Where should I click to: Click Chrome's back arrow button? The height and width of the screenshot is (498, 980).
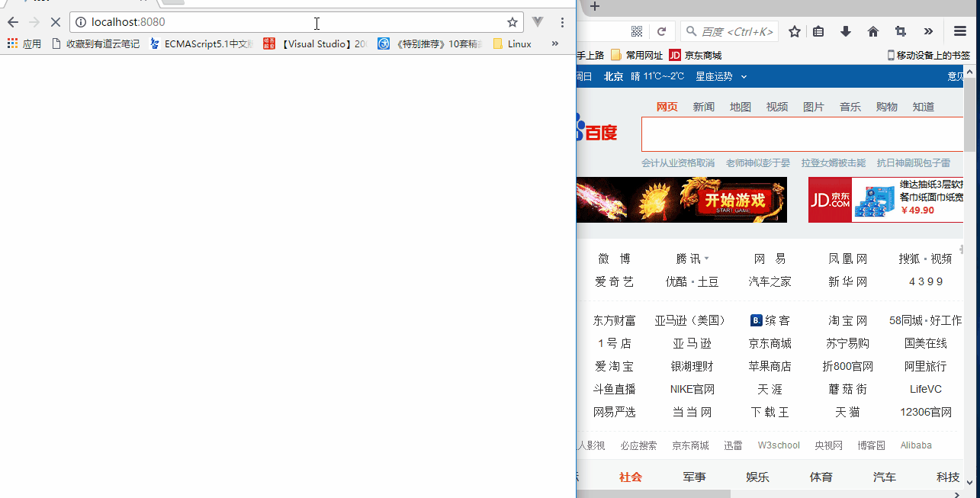[13, 22]
